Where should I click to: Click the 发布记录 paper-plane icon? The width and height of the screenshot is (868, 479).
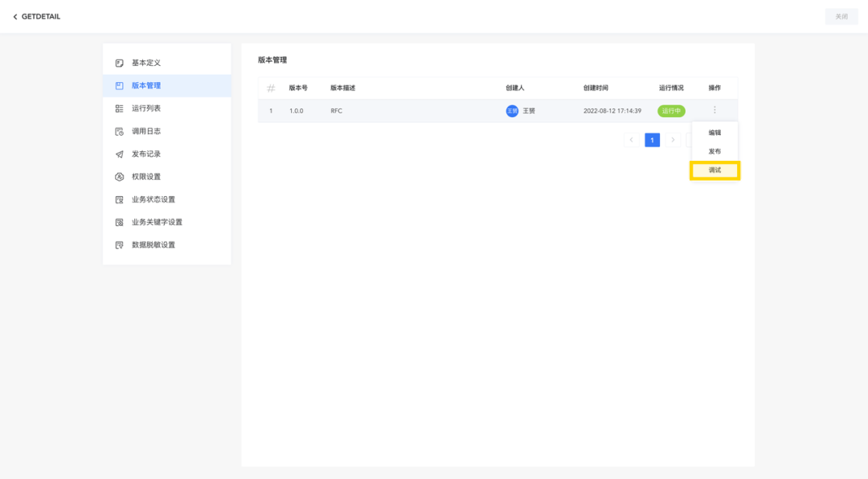(118, 154)
